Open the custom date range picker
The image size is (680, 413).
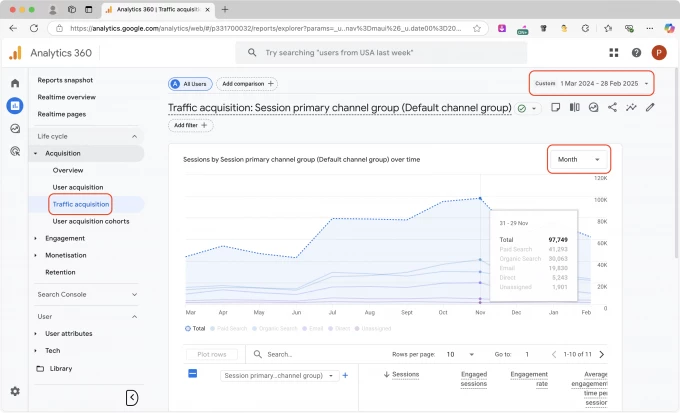click(x=592, y=83)
